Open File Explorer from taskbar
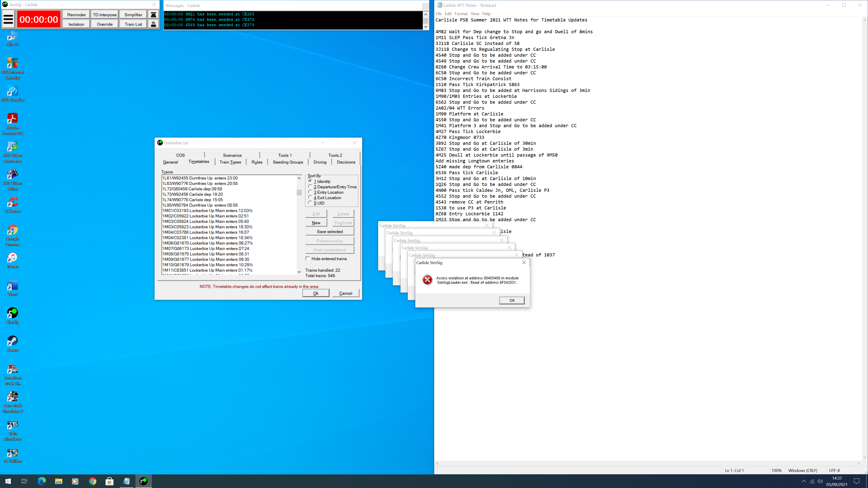Viewport: 868px width, 488px height. 59,481
